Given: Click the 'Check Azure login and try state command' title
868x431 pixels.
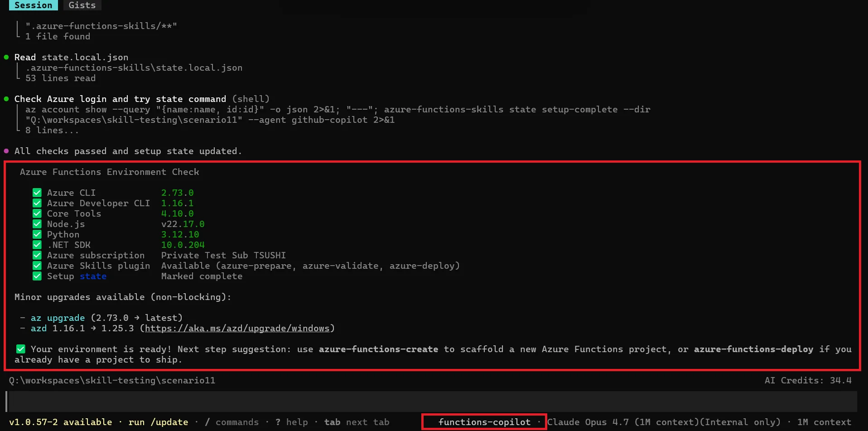Looking at the screenshot, I should (120, 99).
